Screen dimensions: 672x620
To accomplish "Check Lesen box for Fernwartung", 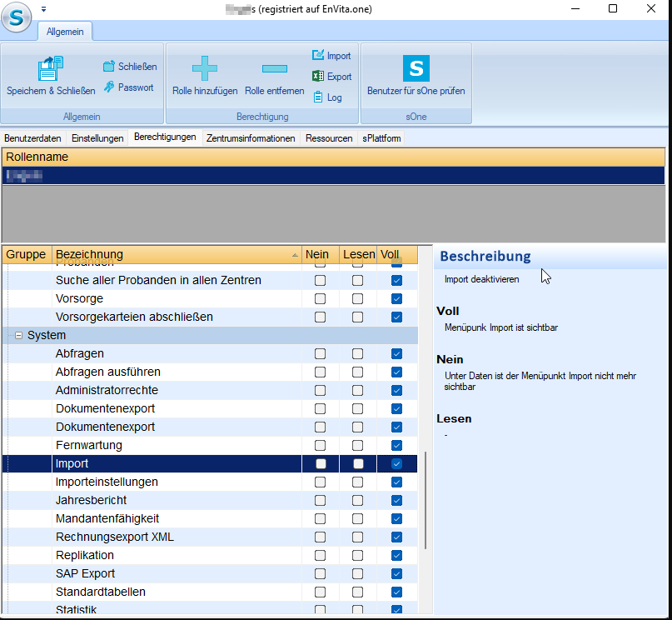I will pos(357,446).
